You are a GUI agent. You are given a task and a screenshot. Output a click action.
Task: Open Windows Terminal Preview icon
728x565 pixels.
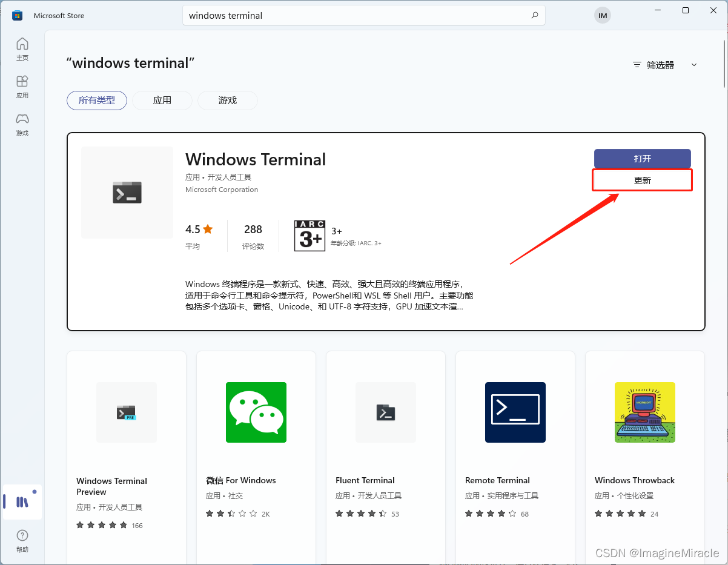click(x=127, y=412)
